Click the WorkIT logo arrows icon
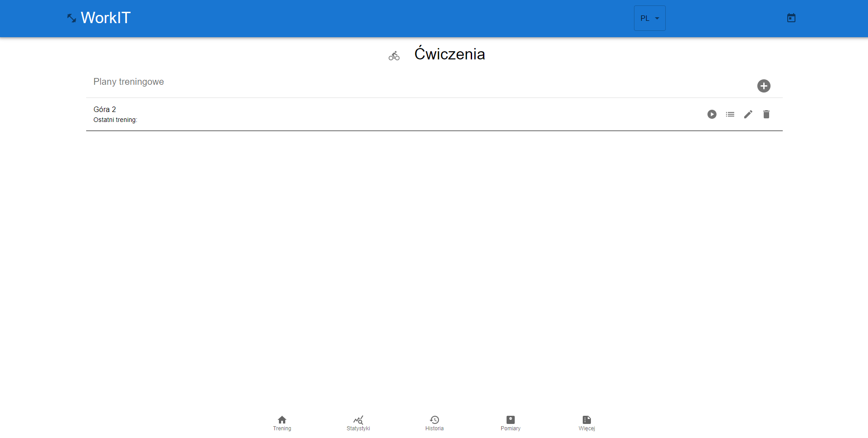Viewport: 868px width, 438px height. tap(72, 18)
